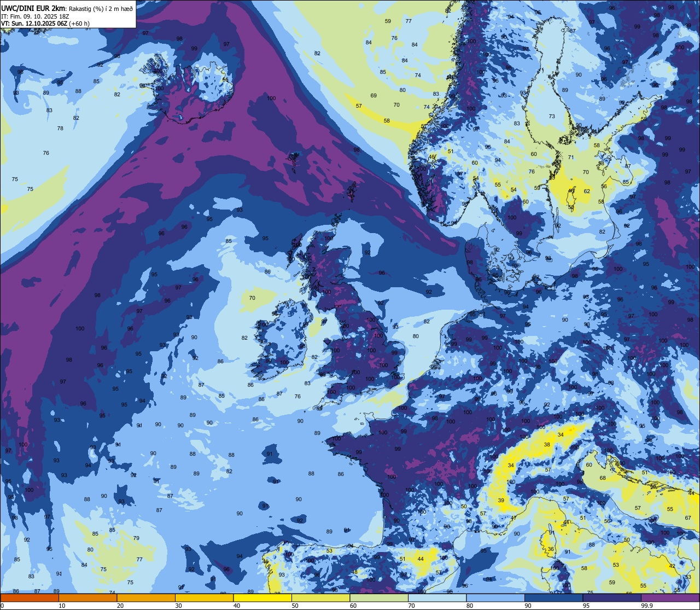Click the legend tick label '95'
700x610 pixels.
pos(586,606)
